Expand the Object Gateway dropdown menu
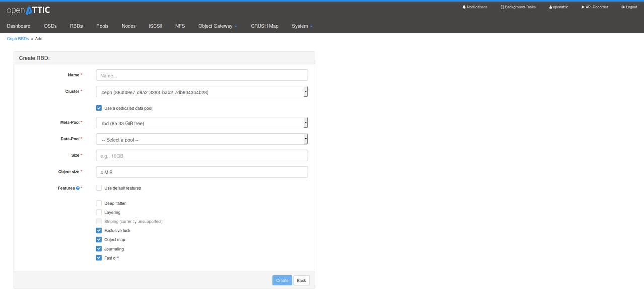 coord(218,26)
